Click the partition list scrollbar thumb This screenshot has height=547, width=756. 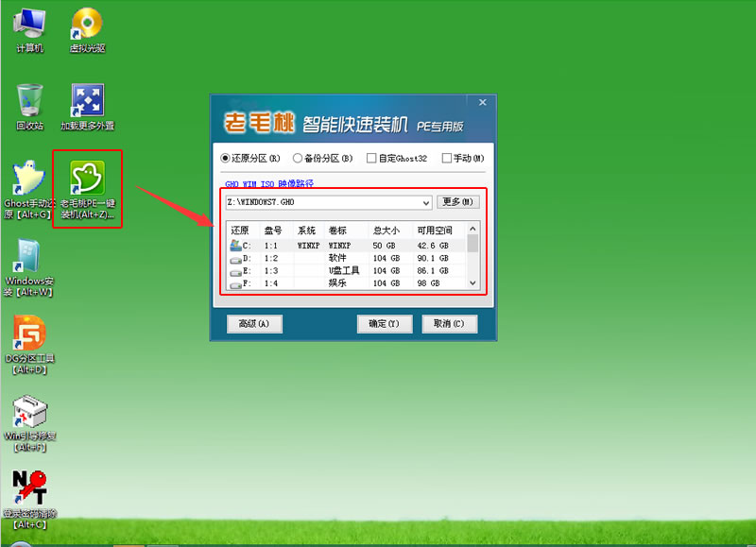(x=472, y=243)
